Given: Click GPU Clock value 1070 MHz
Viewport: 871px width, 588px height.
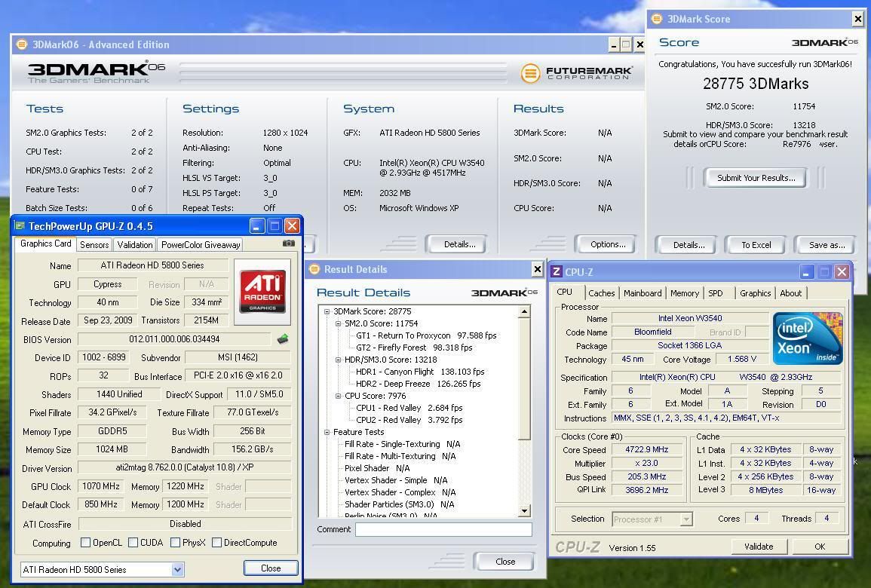Looking at the screenshot, I should pyautogui.click(x=101, y=486).
